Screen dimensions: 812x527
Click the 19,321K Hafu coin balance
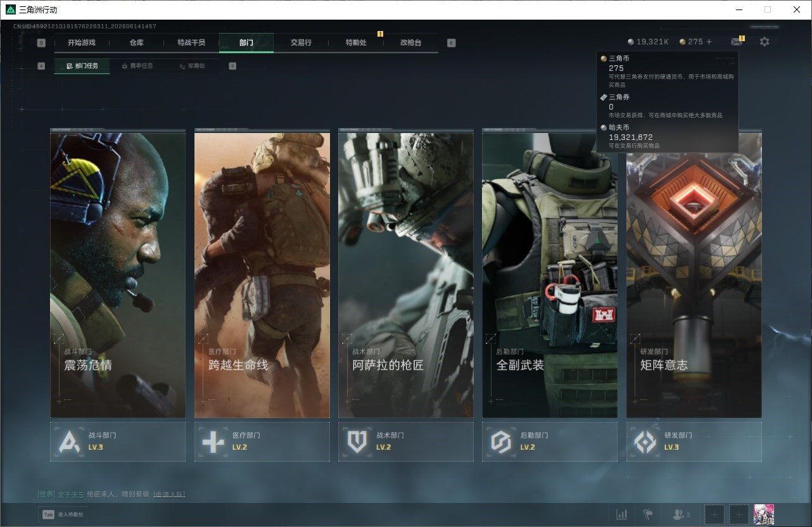(x=648, y=42)
